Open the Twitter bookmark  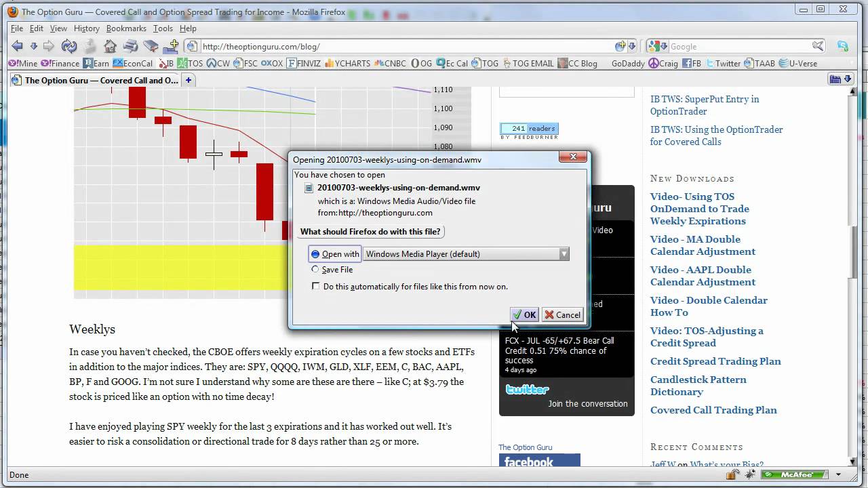pyautogui.click(x=723, y=63)
